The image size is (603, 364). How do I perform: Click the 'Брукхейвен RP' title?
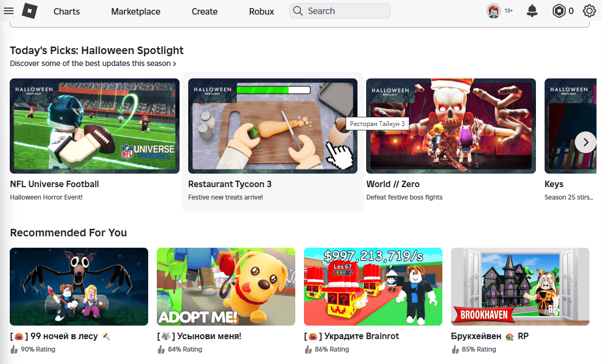tap(490, 336)
